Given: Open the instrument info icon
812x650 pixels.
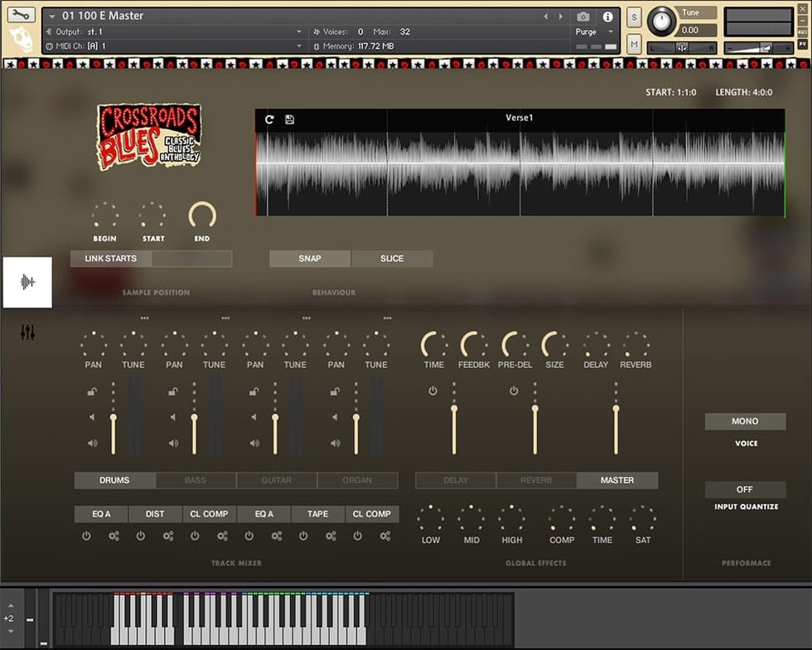Looking at the screenshot, I should (607, 17).
